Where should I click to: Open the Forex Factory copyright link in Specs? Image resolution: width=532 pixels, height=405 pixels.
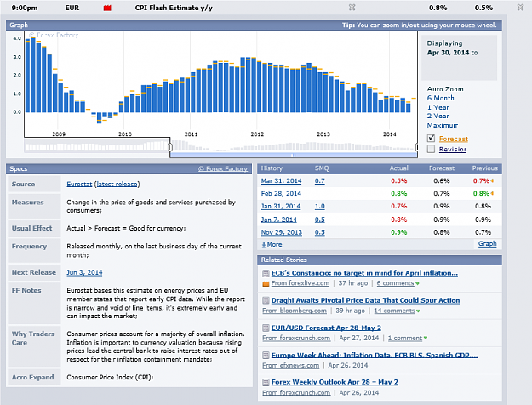223,168
